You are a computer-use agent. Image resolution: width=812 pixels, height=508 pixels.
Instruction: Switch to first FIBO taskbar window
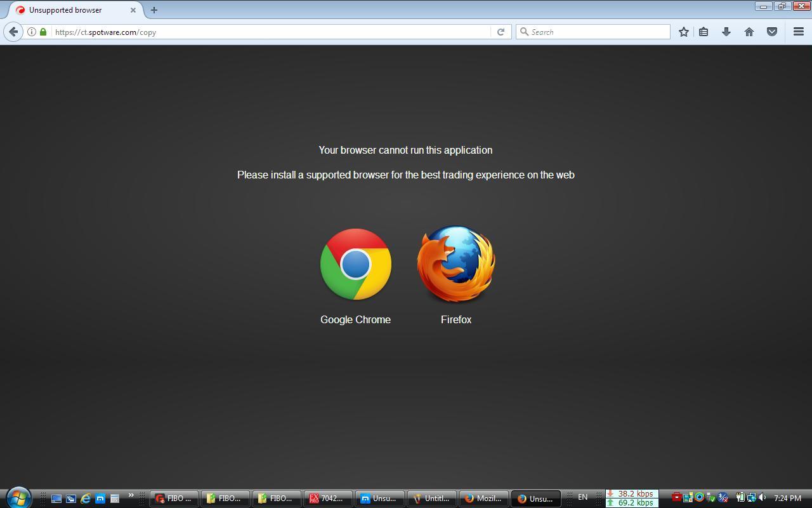click(174, 498)
